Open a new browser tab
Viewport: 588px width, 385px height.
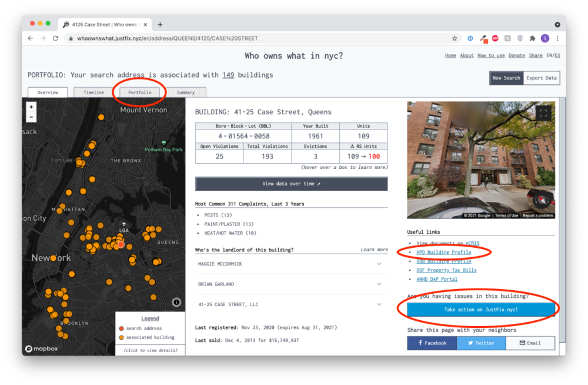pyautogui.click(x=160, y=24)
